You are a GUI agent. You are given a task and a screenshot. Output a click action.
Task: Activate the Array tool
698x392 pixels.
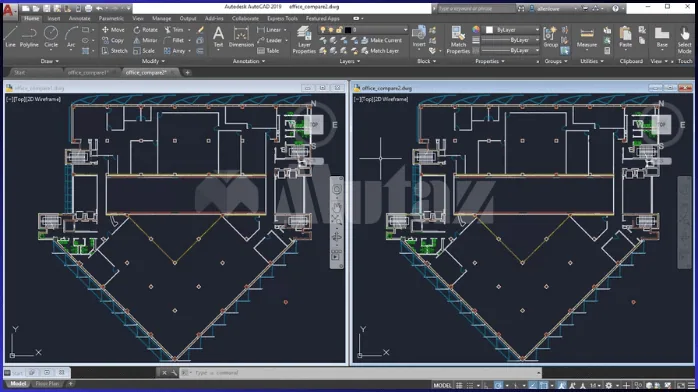tap(174, 51)
